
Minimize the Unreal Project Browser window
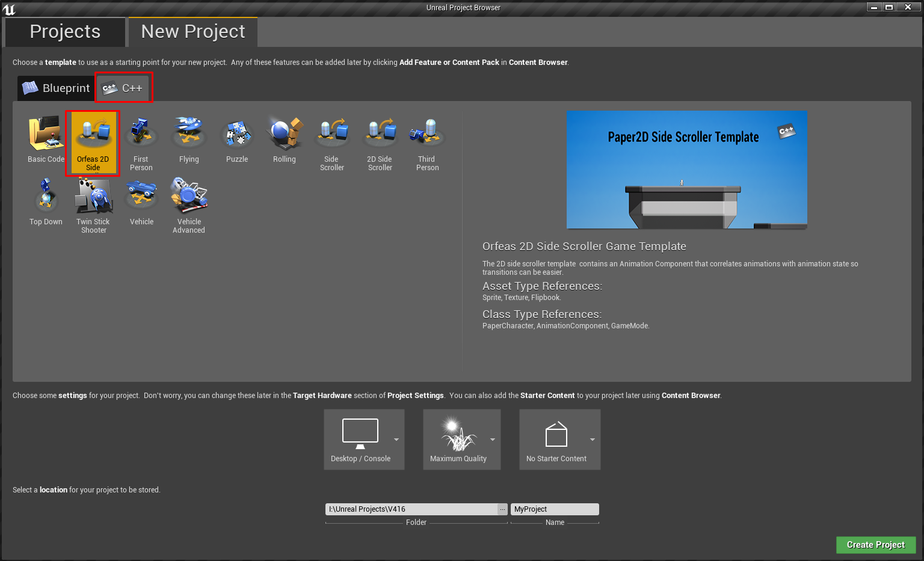pos(874,7)
